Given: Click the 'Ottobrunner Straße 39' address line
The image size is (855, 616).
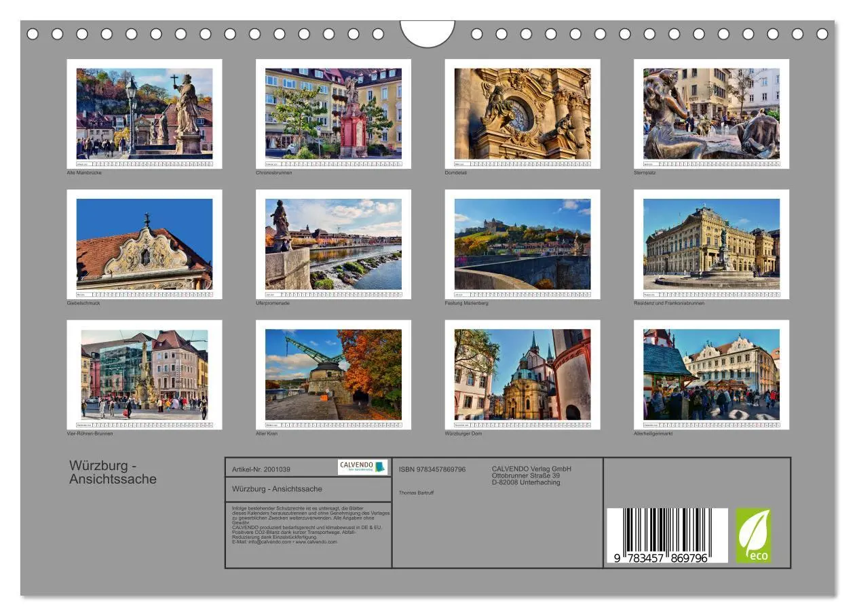Looking at the screenshot, I should click(x=526, y=476).
